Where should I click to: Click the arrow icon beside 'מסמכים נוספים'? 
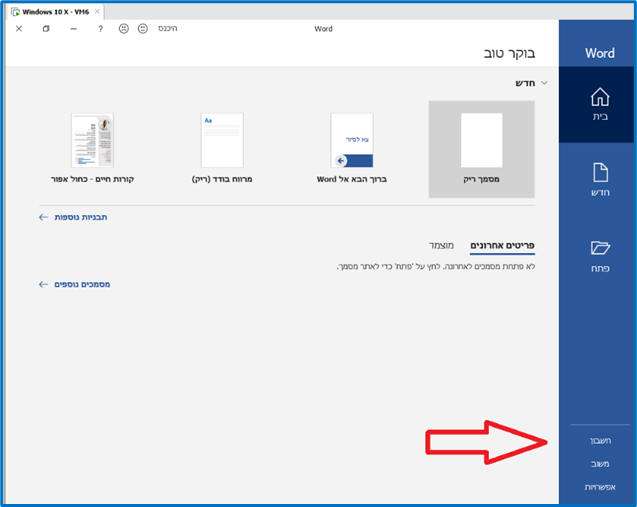click(x=43, y=284)
